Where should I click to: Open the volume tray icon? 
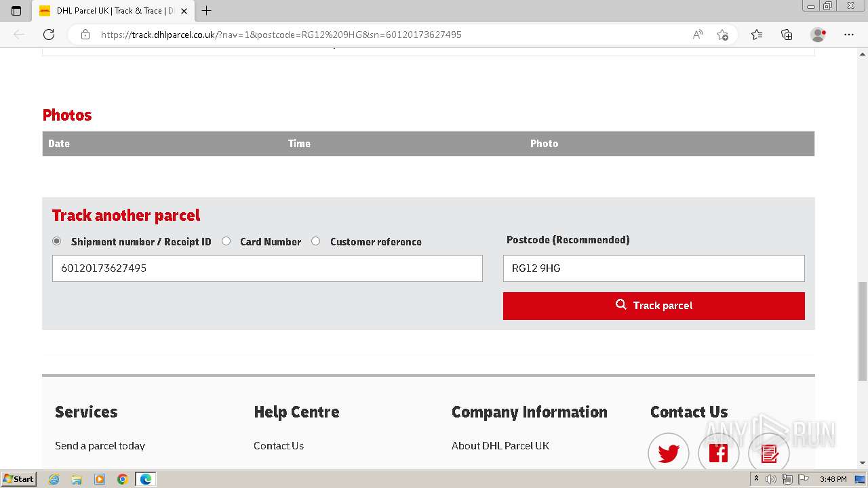(771, 479)
